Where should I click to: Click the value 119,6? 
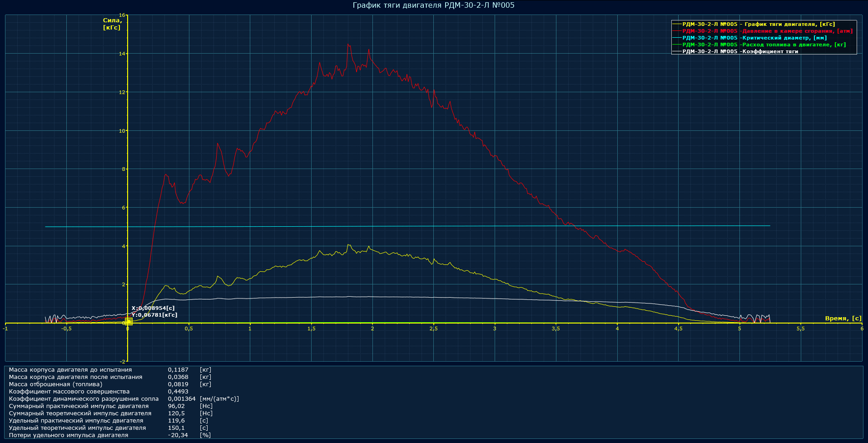(176, 421)
